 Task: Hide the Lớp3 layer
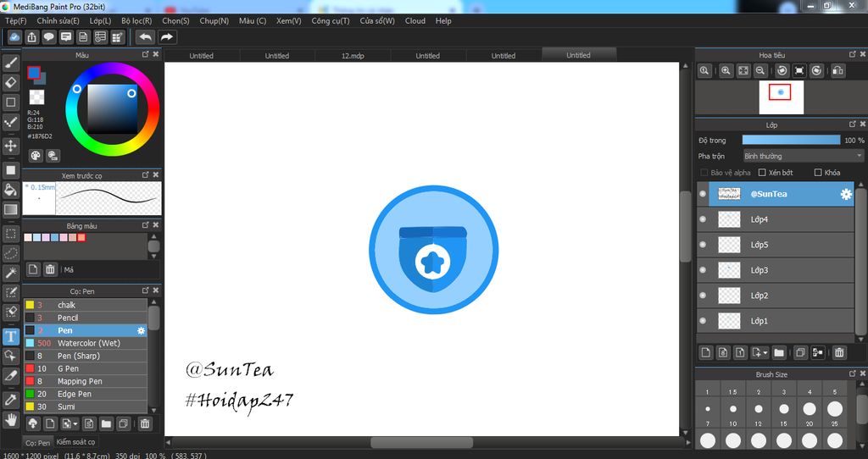(x=703, y=270)
